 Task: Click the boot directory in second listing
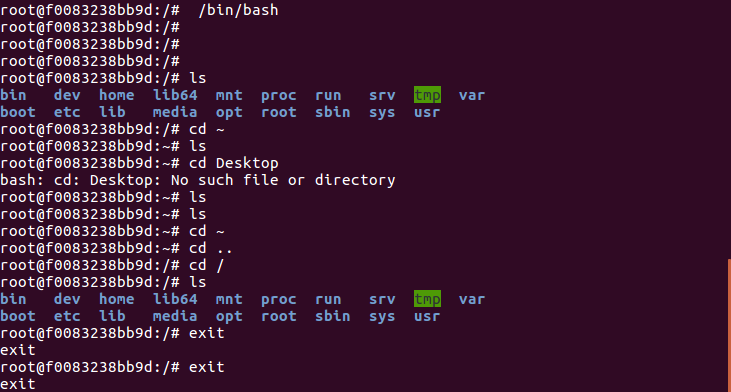(18, 316)
